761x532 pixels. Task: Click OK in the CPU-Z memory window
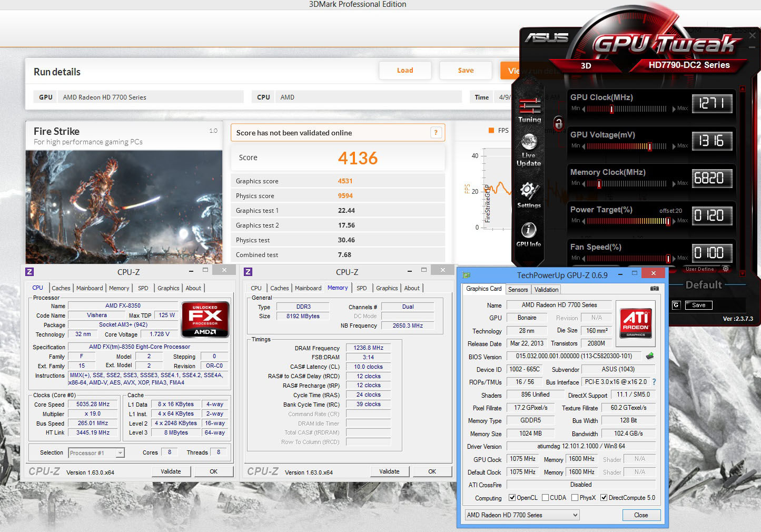pos(432,471)
